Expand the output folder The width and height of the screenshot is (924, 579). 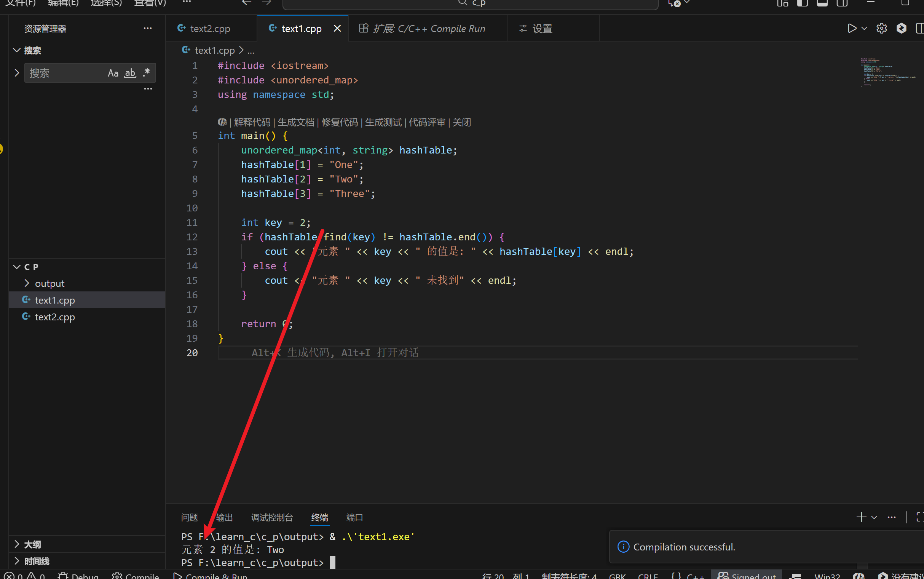(x=49, y=284)
